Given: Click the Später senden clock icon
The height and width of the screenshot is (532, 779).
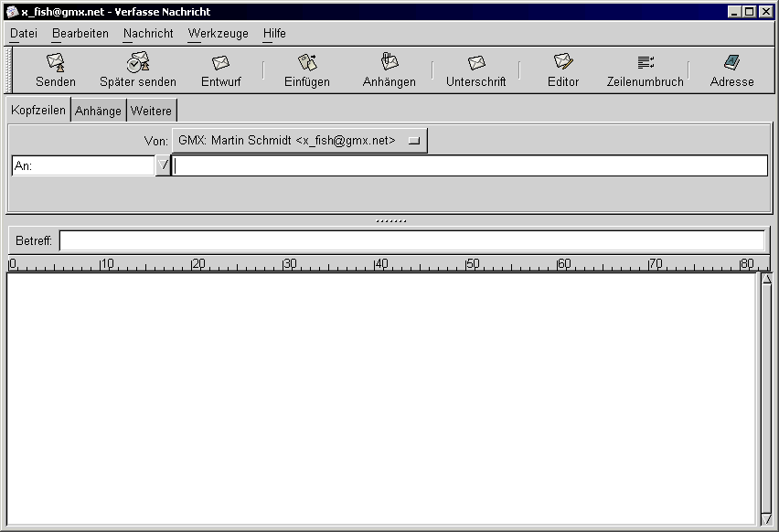Looking at the screenshot, I should pos(138,62).
